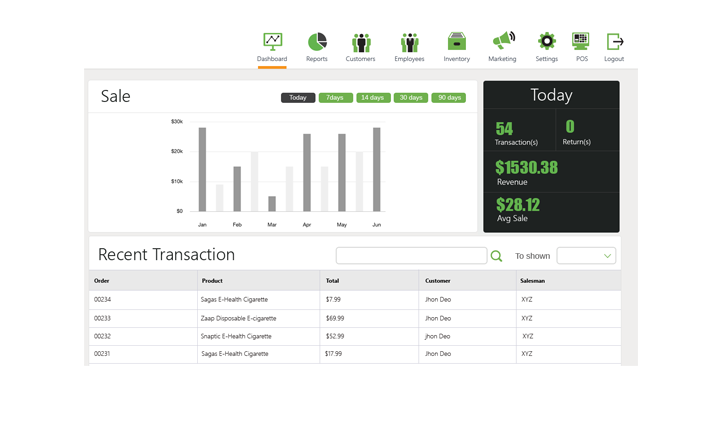Click the 54 Transaction(s) stat
This screenshot has height=426, width=718.
(x=516, y=133)
